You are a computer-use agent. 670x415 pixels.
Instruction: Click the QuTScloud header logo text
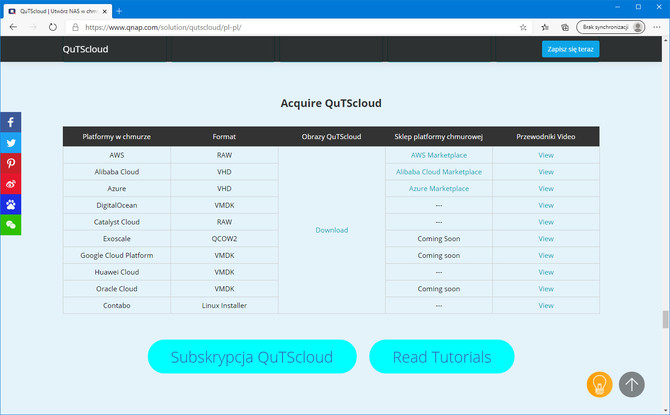coord(85,49)
